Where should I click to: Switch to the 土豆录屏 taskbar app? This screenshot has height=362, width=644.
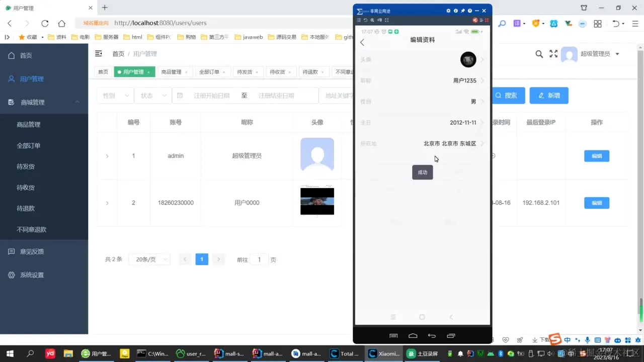423,353
